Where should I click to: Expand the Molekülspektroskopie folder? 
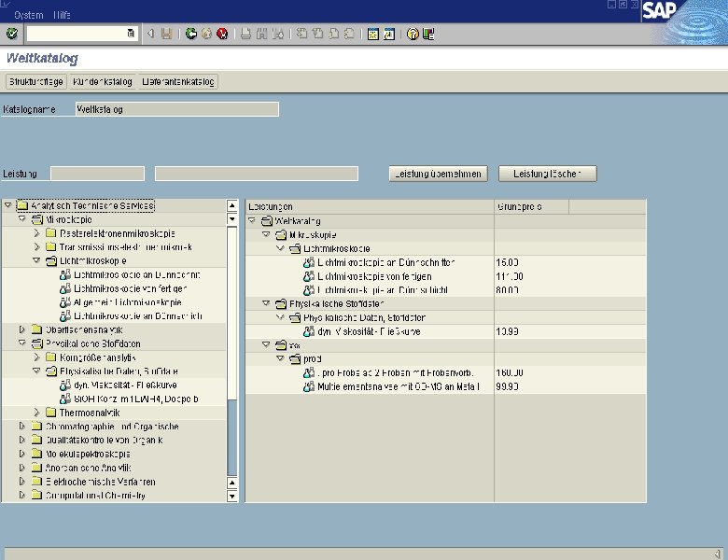[21, 454]
